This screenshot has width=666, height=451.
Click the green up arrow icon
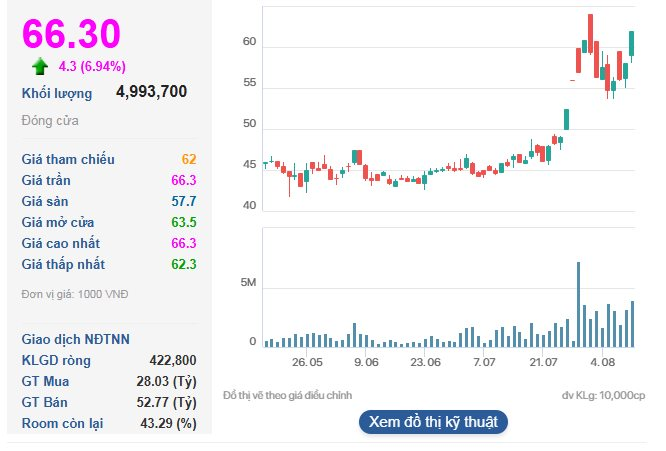(x=40, y=67)
